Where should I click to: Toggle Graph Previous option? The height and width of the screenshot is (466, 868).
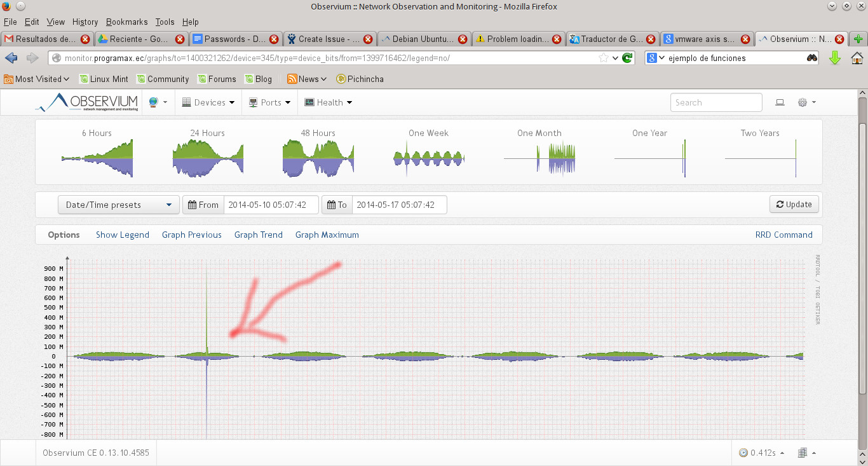tap(191, 235)
